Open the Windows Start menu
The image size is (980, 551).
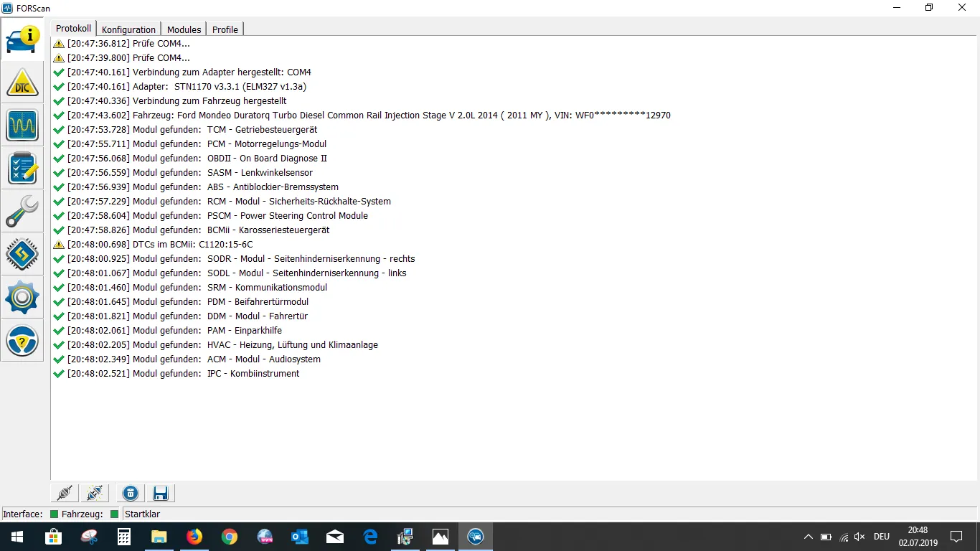click(17, 537)
